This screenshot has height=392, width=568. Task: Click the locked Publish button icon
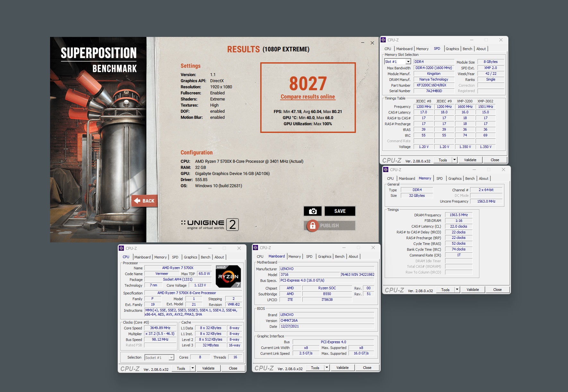click(x=313, y=226)
